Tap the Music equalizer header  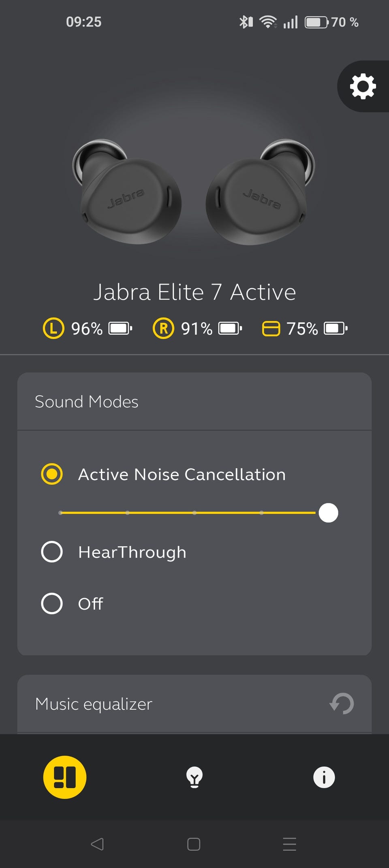click(94, 704)
